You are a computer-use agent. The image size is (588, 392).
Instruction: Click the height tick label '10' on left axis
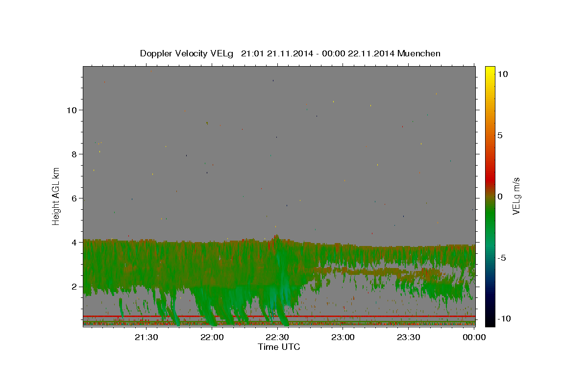click(72, 110)
